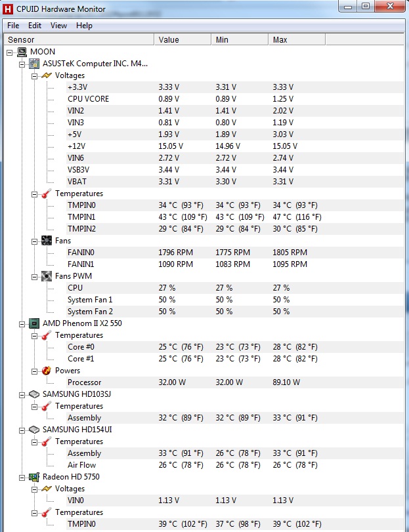Collapse the AMD Phenom II X2 550 node
Viewport: 409px width, 532px height.
22,324
